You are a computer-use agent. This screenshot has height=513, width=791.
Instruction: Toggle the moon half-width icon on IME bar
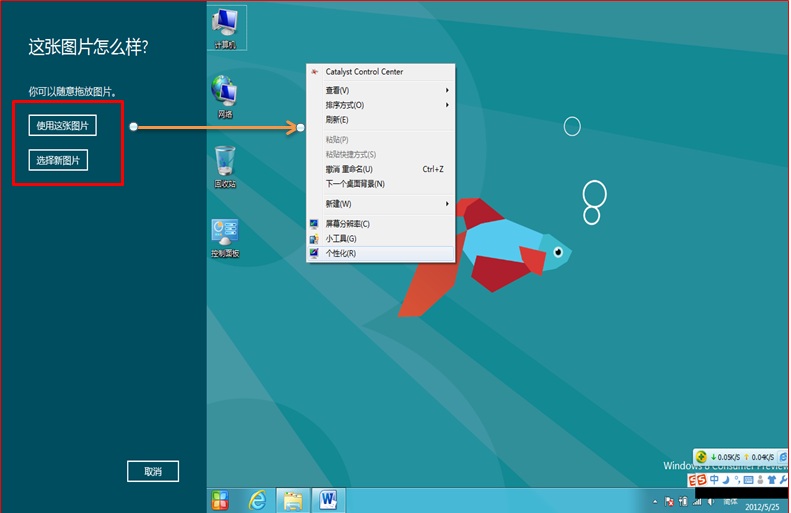(726, 480)
